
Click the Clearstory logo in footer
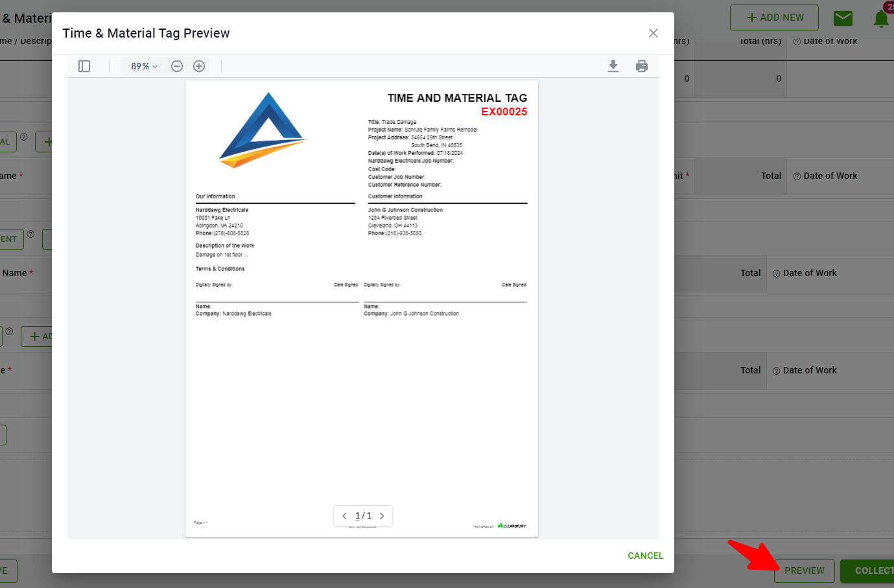tap(512, 526)
